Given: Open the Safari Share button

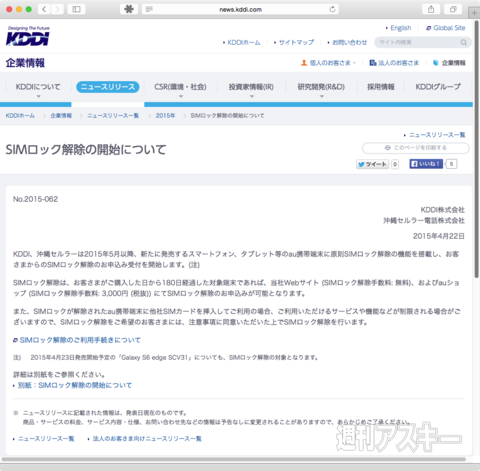Looking at the screenshot, I should [431, 9].
